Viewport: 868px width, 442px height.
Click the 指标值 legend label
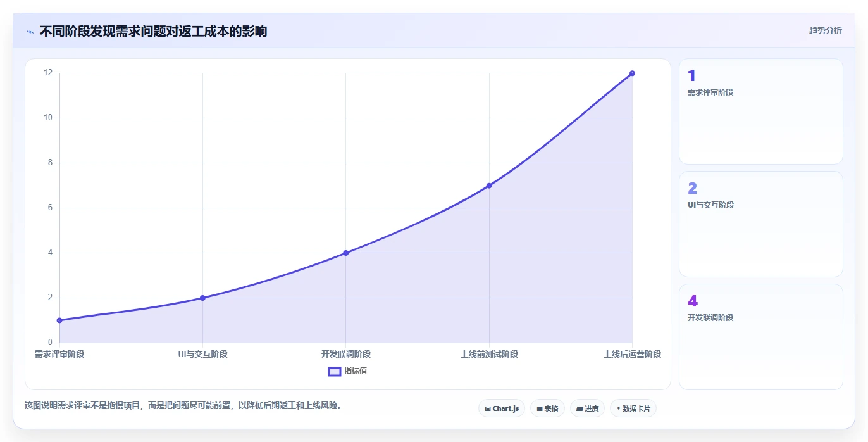pos(356,371)
